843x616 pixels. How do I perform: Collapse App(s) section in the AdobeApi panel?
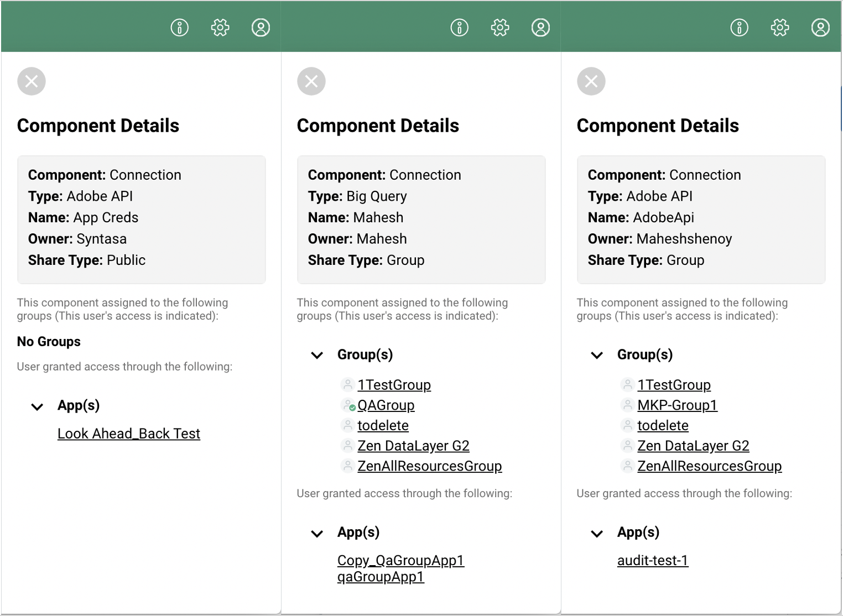pyautogui.click(x=597, y=534)
